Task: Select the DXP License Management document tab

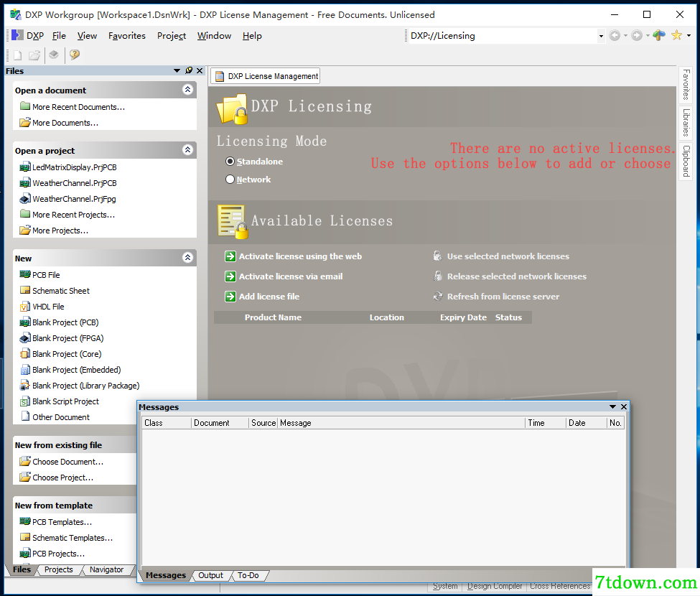Action: pos(266,76)
